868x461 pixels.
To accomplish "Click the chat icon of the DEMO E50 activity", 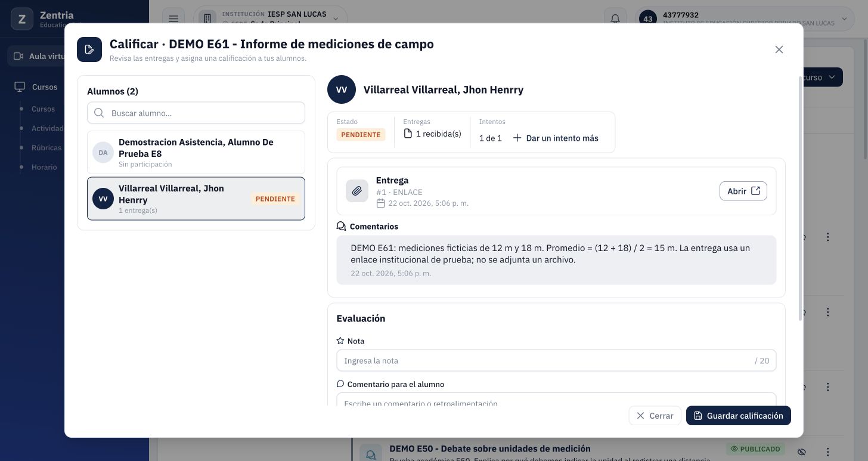I will click(x=371, y=454).
